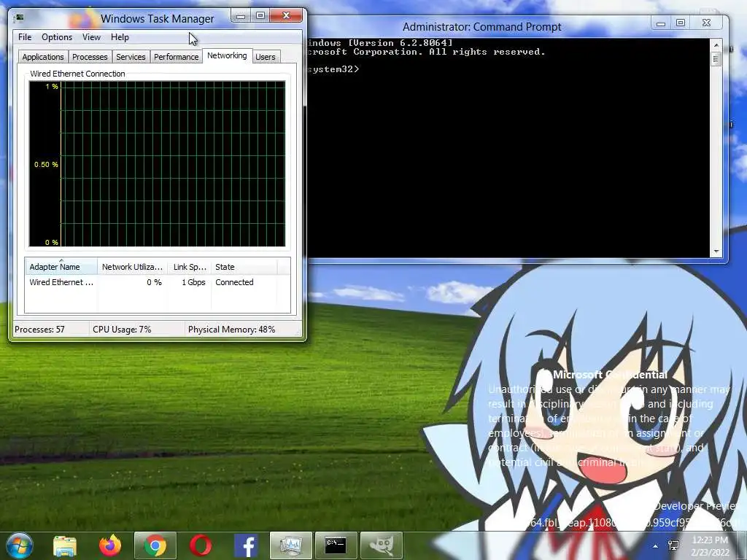Click Command Prompt scrollbar up arrow
Viewport: 747px width, 560px height.
click(x=716, y=44)
